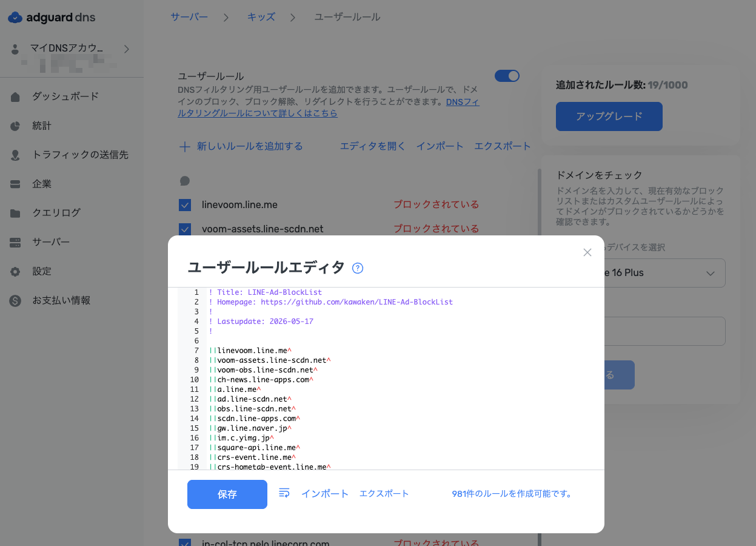Open お支払い情報 in the sidebar
This screenshot has height=546, width=756.
(61, 300)
